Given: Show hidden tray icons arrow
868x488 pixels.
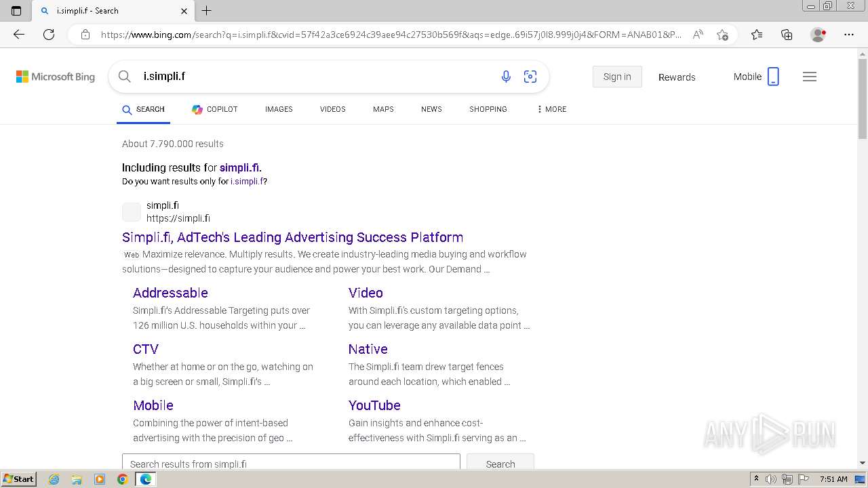Looking at the screenshot, I should pyautogui.click(x=756, y=479).
